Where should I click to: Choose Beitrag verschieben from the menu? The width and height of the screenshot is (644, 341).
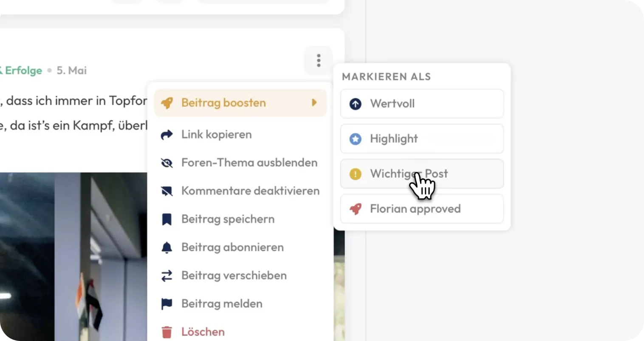coord(240,276)
